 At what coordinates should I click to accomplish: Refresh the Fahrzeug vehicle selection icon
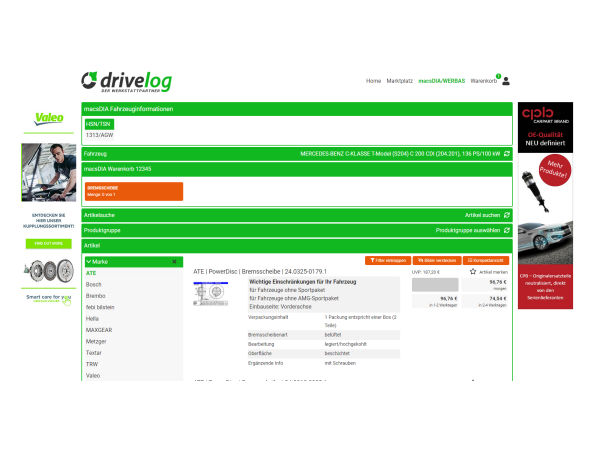click(x=507, y=154)
